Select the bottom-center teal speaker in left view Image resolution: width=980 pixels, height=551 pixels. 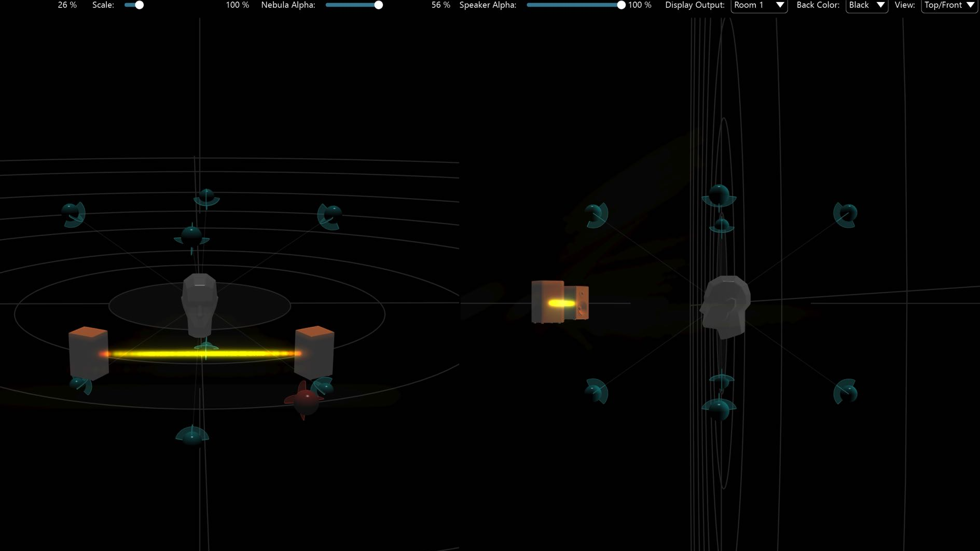pyautogui.click(x=192, y=436)
